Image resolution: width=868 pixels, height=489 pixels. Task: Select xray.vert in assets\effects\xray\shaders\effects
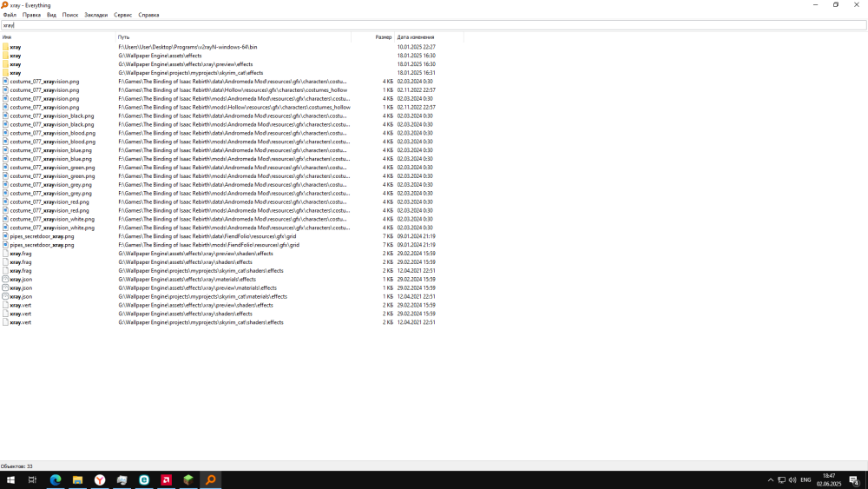pos(21,314)
